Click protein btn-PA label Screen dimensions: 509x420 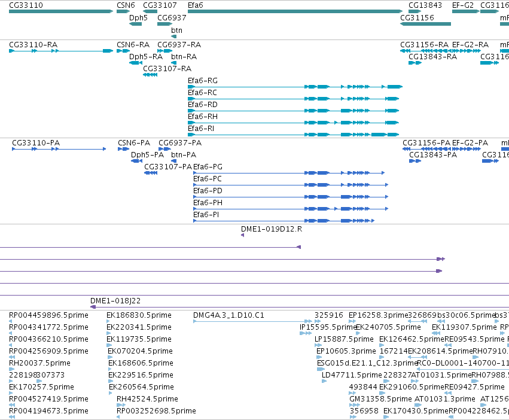184,155
